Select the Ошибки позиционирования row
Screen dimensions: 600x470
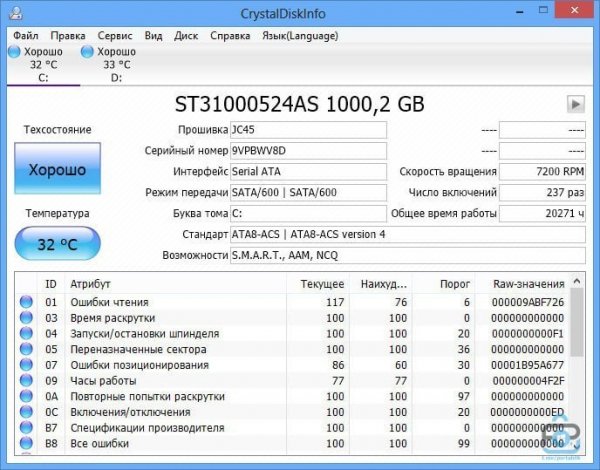pos(292,365)
